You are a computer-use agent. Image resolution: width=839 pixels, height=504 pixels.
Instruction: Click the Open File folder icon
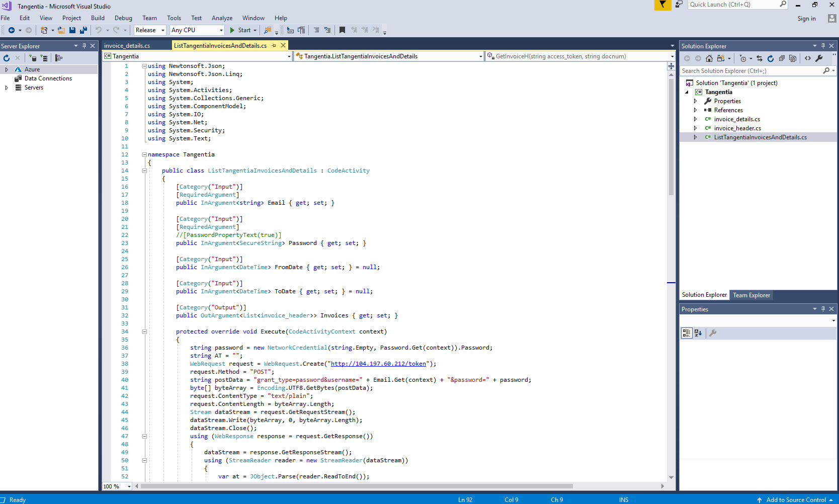[61, 30]
